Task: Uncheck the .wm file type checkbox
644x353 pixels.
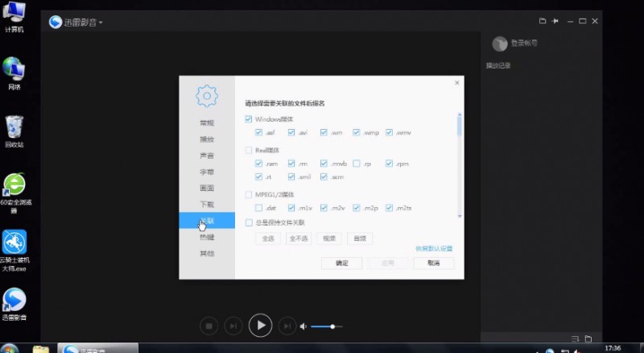Action: [324, 132]
